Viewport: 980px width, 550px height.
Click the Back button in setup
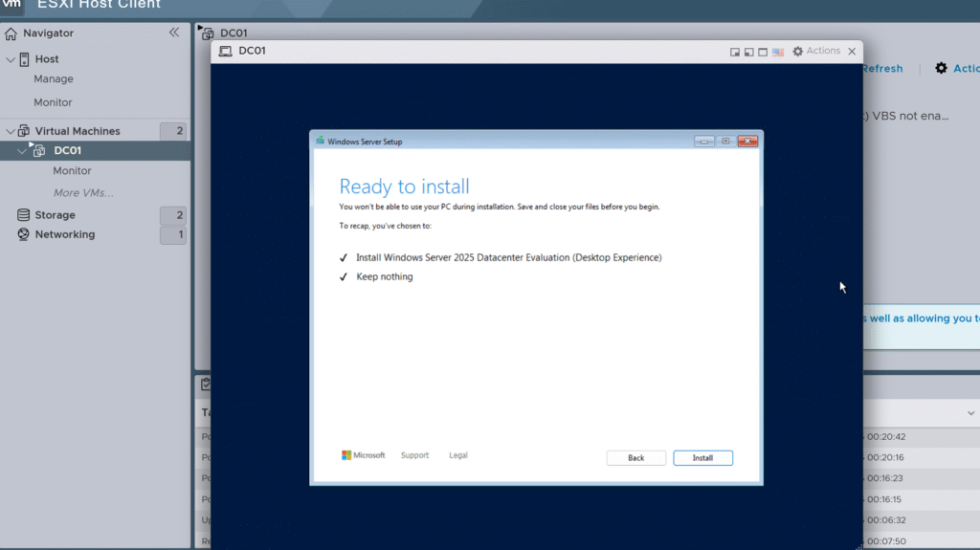(x=635, y=458)
